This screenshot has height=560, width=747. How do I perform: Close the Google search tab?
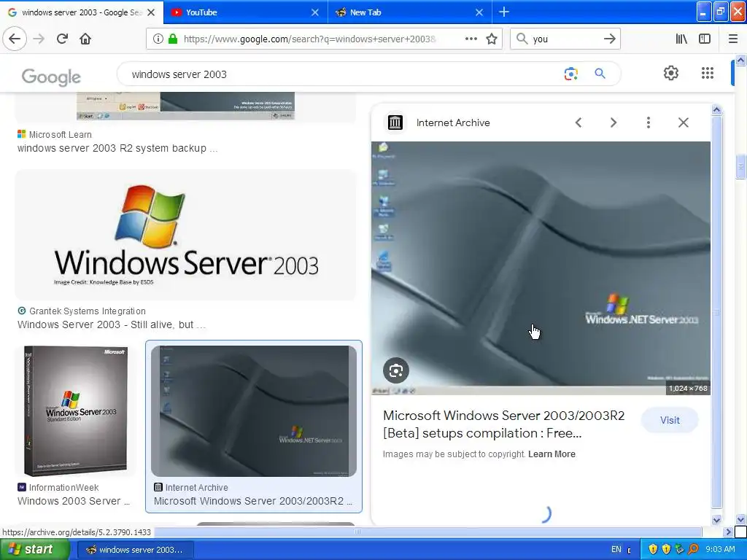pyautogui.click(x=151, y=12)
